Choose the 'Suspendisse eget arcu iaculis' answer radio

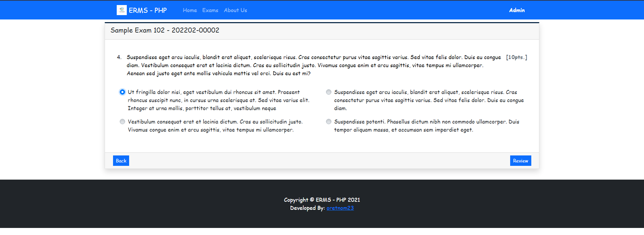click(x=329, y=92)
